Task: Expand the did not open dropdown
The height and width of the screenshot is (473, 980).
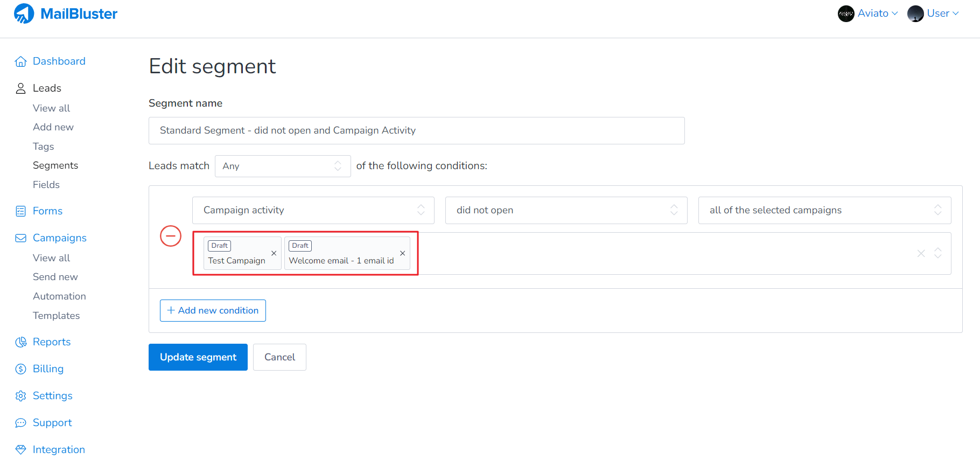Action: click(x=566, y=210)
